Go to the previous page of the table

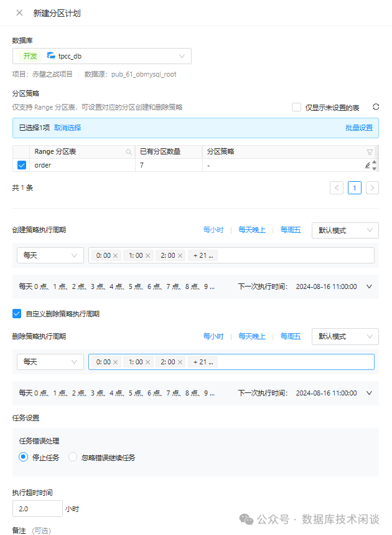[x=337, y=187]
